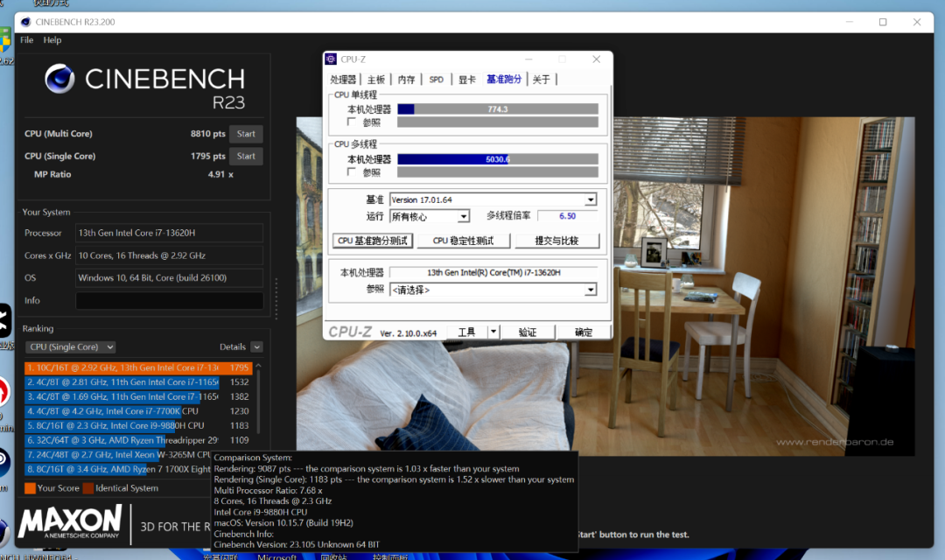Click the Cores x GHz field value
The image size is (945, 560).
click(170, 255)
